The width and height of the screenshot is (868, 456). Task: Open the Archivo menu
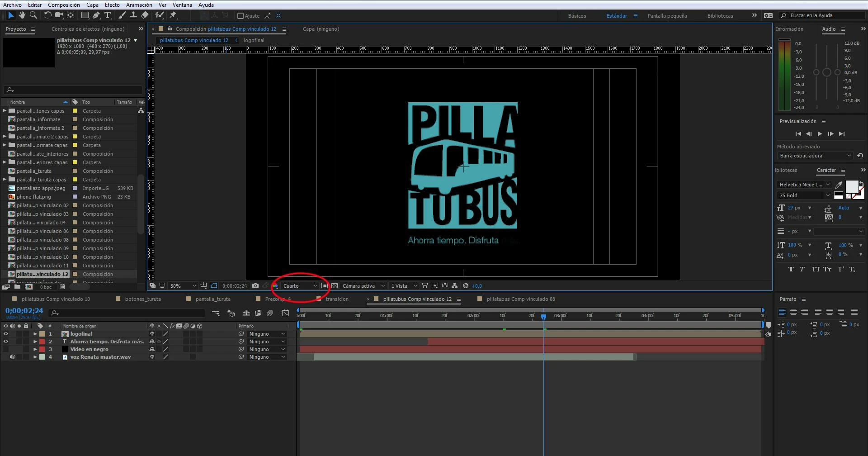click(x=12, y=5)
